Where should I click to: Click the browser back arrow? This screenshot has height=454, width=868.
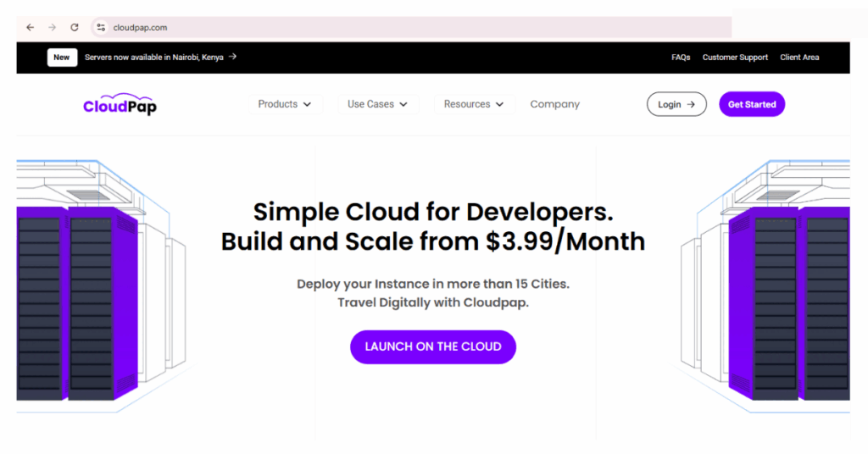(x=30, y=27)
